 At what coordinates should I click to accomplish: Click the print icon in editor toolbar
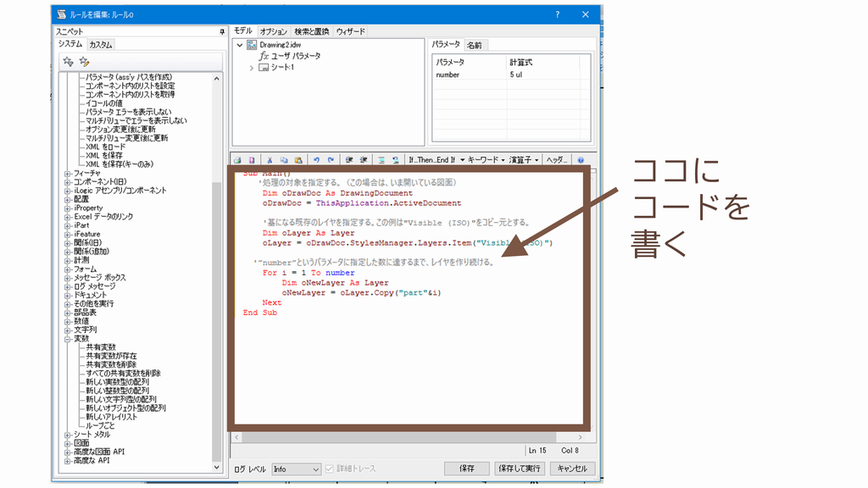pyautogui.click(x=237, y=159)
